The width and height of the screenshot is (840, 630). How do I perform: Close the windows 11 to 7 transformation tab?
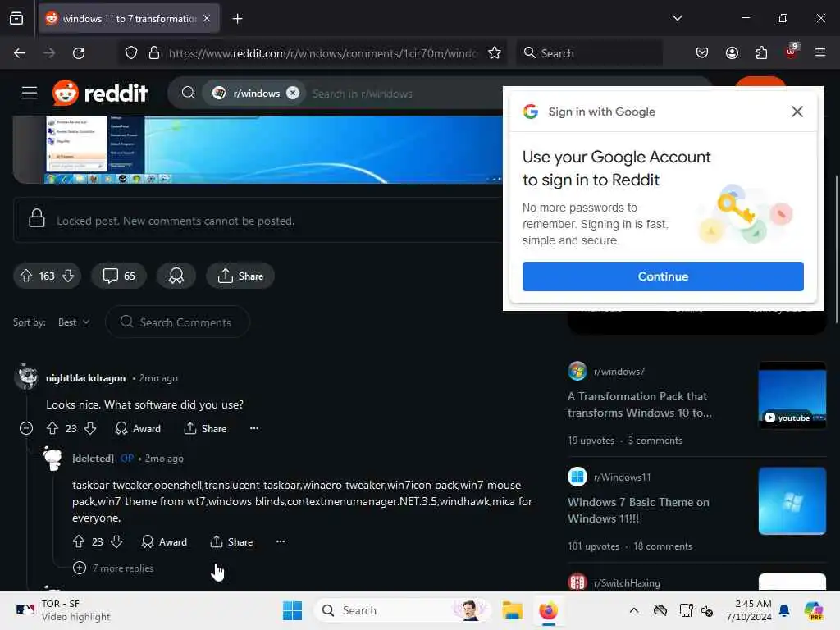[207, 18]
